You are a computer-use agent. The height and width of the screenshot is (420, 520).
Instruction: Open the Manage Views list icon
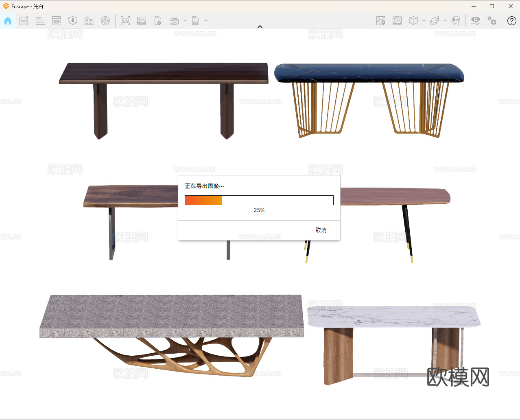[24, 21]
